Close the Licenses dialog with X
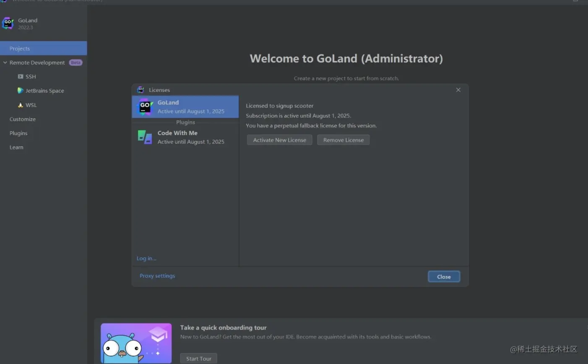This screenshot has width=588, height=364. pyautogui.click(x=458, y=90)
